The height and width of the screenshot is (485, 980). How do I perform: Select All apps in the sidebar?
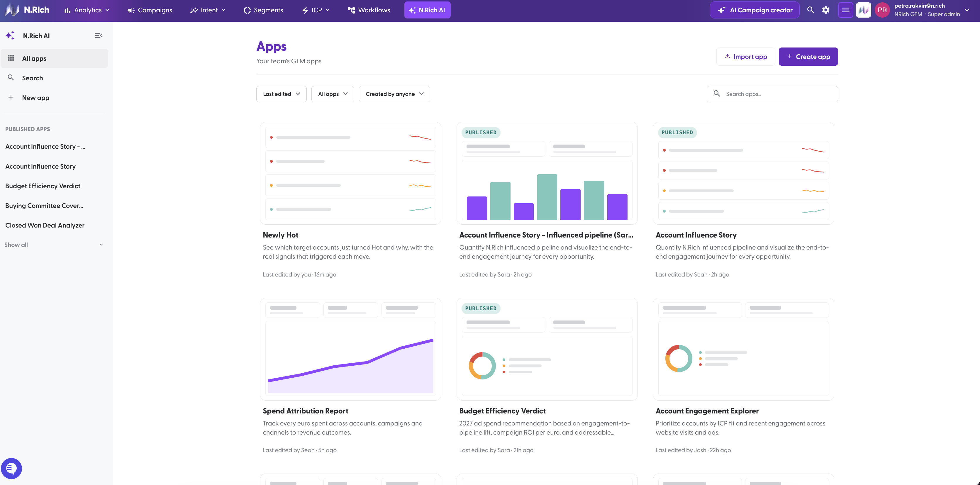[55, 58]
